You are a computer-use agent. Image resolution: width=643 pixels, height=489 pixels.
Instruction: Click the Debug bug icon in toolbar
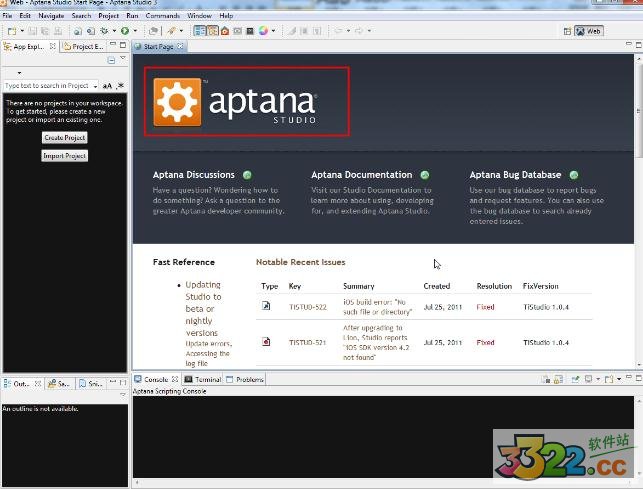(105, 31)
